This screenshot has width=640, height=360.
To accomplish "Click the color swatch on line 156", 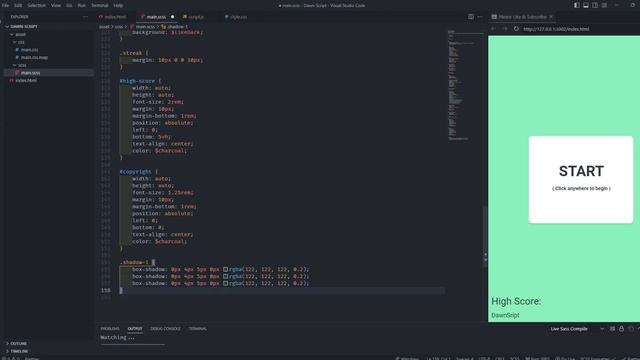I will tap(225, 276).
